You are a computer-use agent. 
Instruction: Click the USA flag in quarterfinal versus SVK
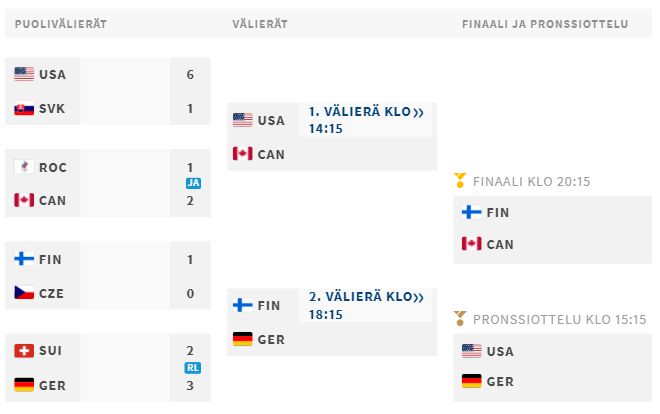tap(24, 74)
